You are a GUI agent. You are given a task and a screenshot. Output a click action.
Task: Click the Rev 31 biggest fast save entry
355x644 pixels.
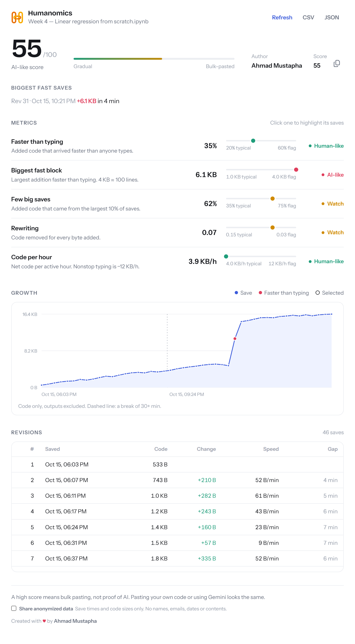(65, 101)
